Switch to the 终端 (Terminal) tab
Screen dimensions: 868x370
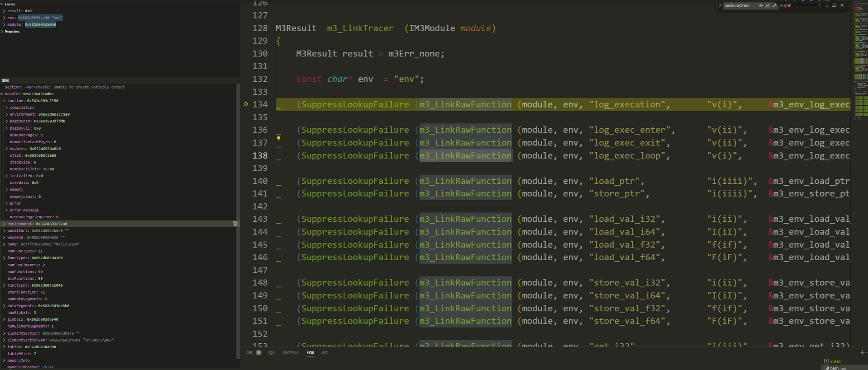(x=311, y=352)
